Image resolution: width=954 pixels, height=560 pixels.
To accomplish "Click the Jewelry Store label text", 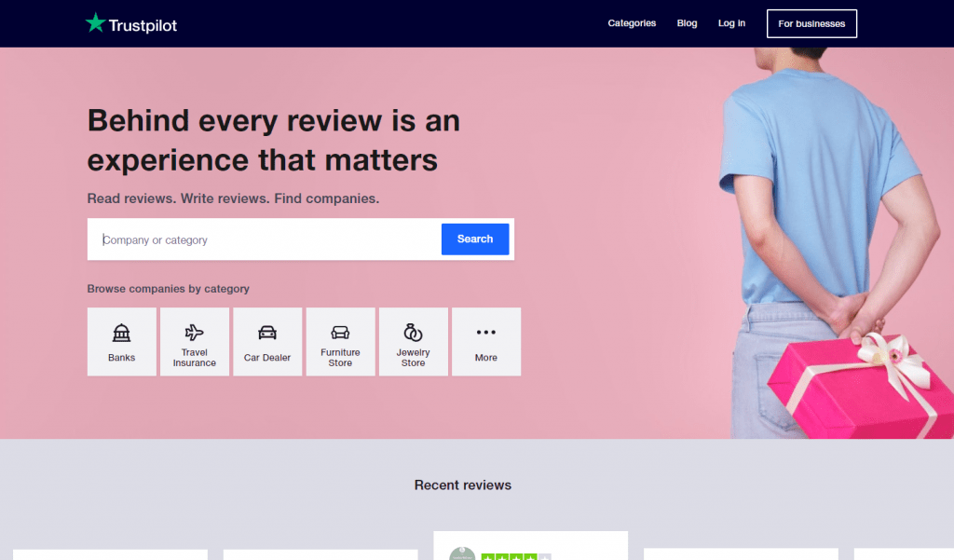I will tap(413, 357).
